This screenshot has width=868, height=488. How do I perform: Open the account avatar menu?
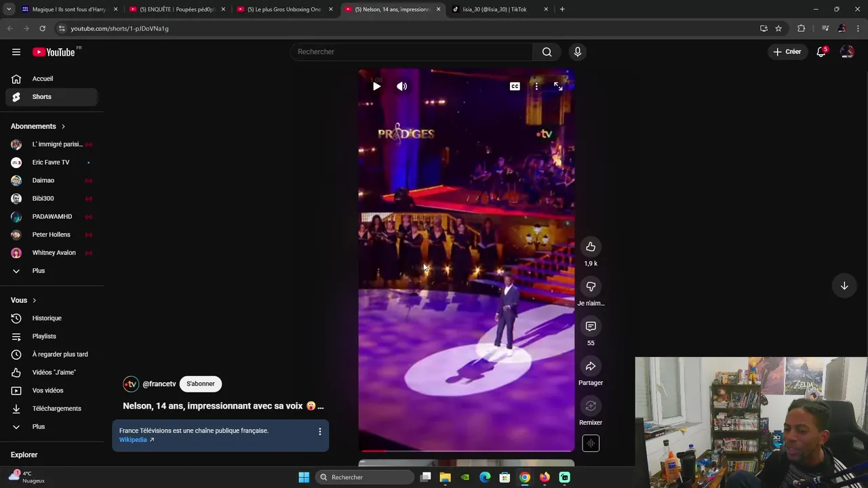[x=847, y=52]
